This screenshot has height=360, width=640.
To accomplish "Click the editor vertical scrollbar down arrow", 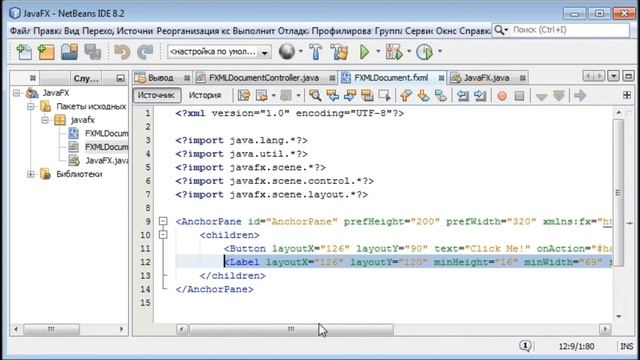I will pyautogui.click(x=619, y=316).
